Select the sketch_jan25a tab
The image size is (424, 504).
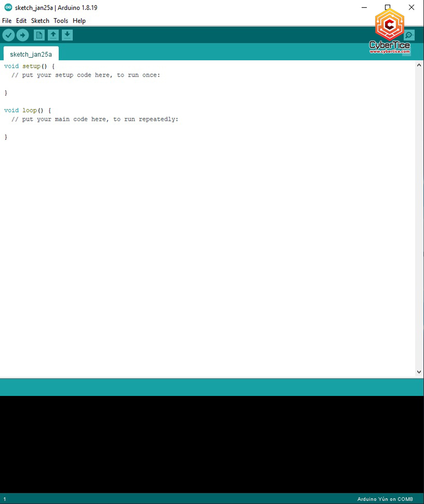point(31,54)
